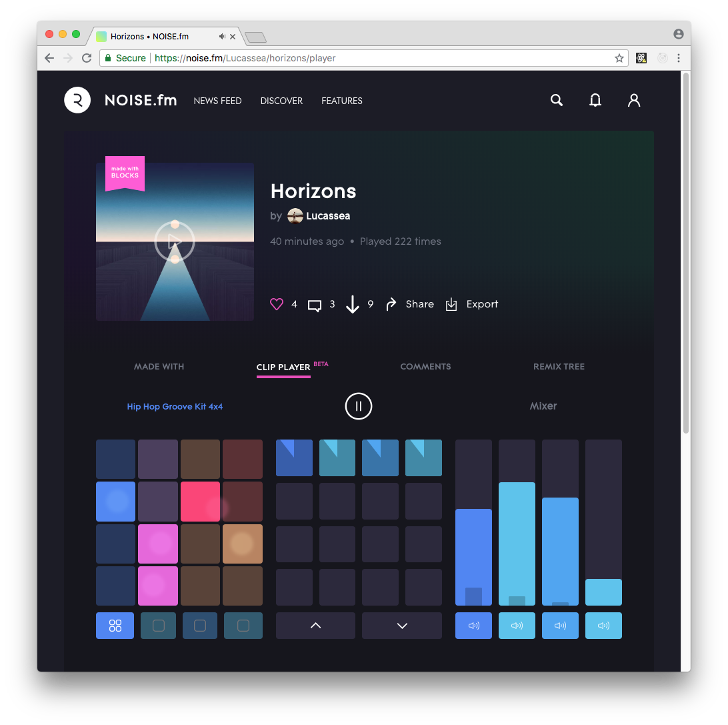Select the four-squares drum grid mode button
The image size is (728, 725).
click(x=115, y=626)
